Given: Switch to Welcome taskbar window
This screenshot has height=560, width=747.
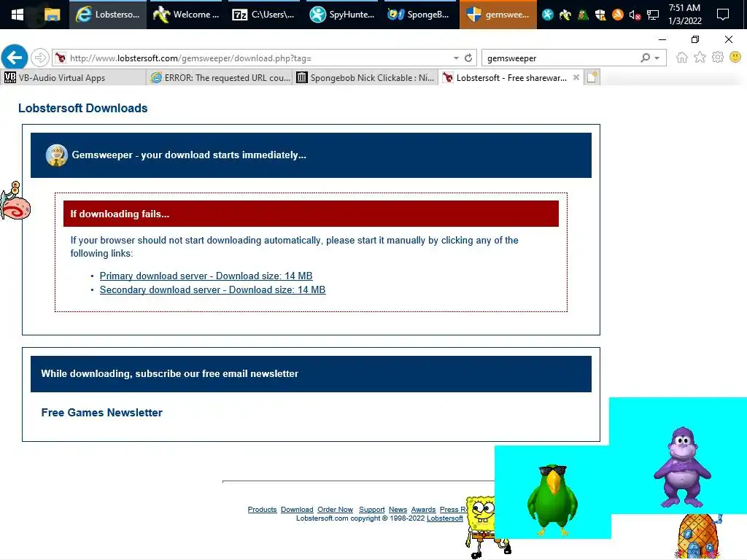Looking at the screenshot, I should point(186,15).
